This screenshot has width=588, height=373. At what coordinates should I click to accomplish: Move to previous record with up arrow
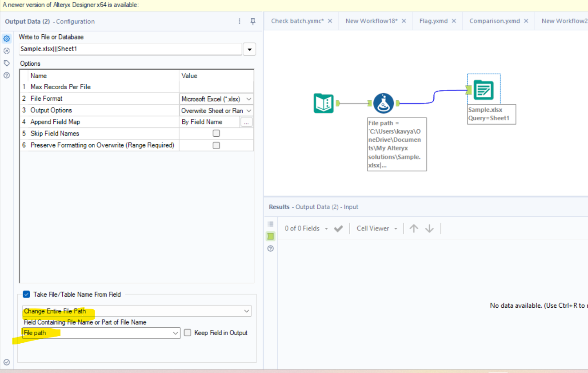414,228
